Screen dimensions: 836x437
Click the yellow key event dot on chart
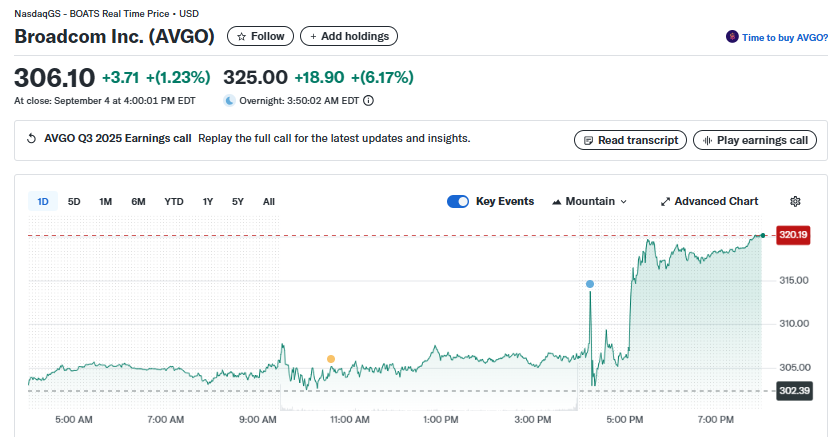331,359
